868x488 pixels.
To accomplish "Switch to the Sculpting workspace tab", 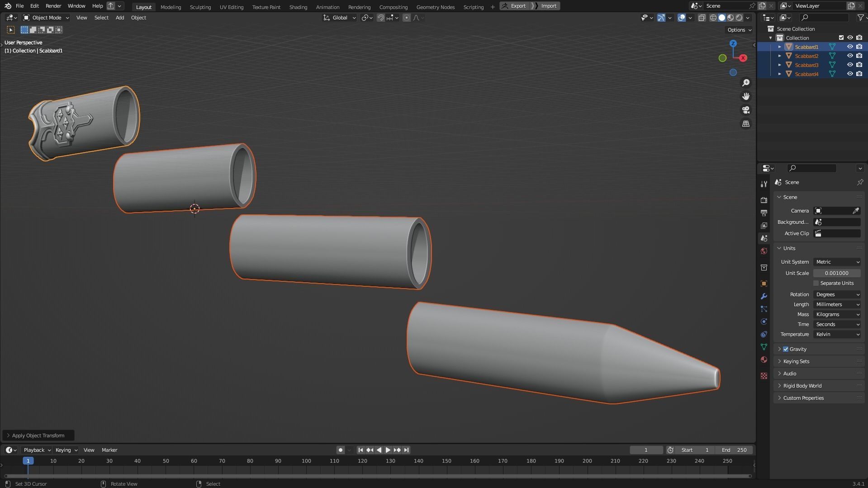I will pyautogui.click(x=200, y=7).
